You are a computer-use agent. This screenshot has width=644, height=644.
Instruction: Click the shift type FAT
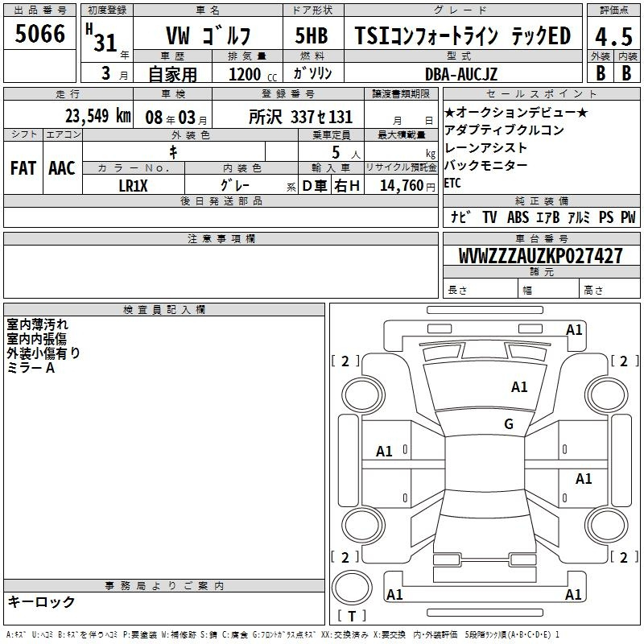pyautogui.click(x=23, y=168)
